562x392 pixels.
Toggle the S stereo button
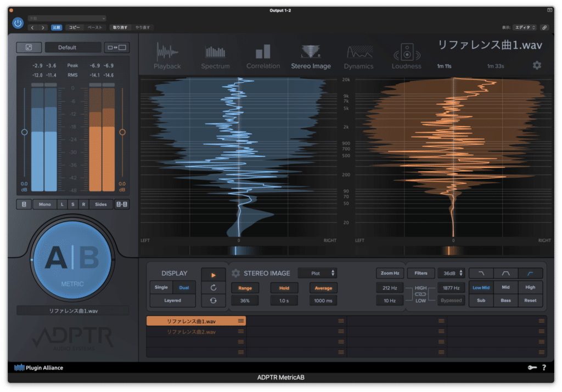[73, 204]
